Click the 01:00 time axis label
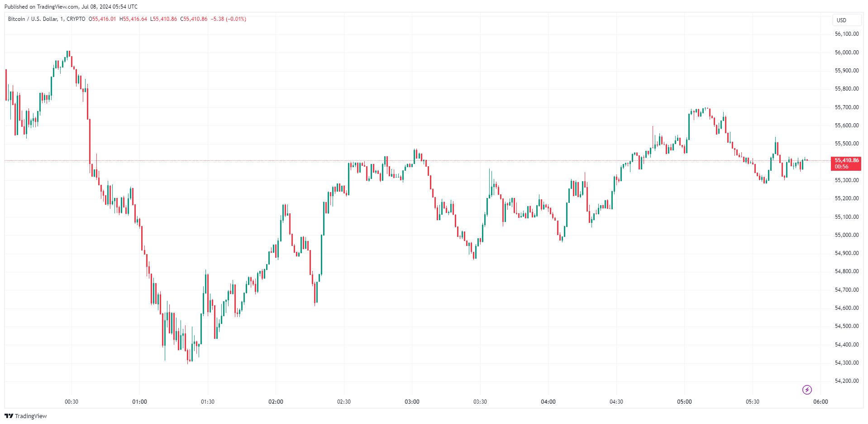The width and height of the screenshot is (868, 424). click(x=139, y=402)
